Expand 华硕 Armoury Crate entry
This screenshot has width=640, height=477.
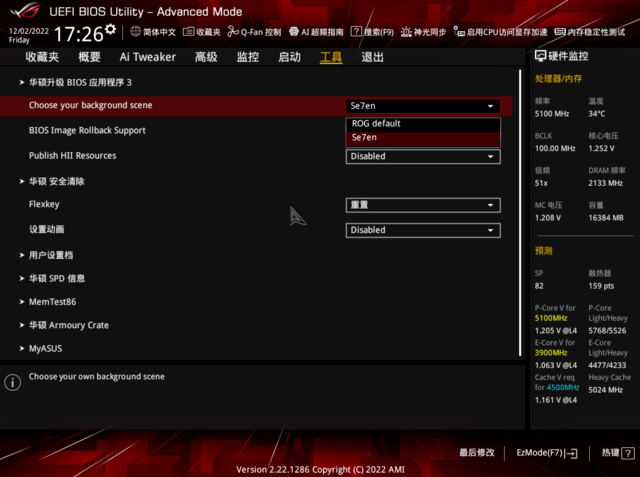(x=68, y=325)
